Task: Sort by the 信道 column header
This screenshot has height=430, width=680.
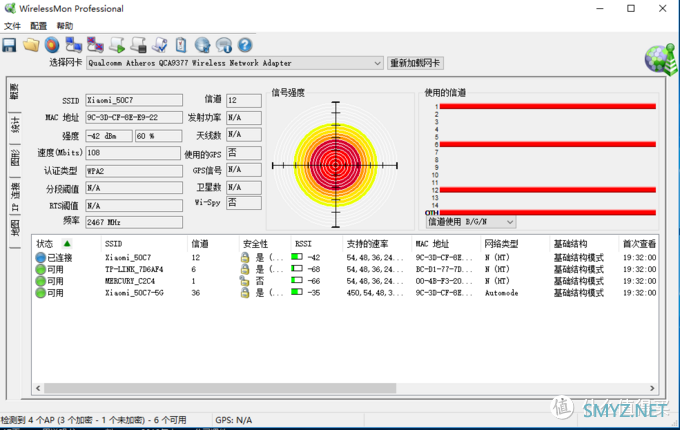Action: [212, 244]
